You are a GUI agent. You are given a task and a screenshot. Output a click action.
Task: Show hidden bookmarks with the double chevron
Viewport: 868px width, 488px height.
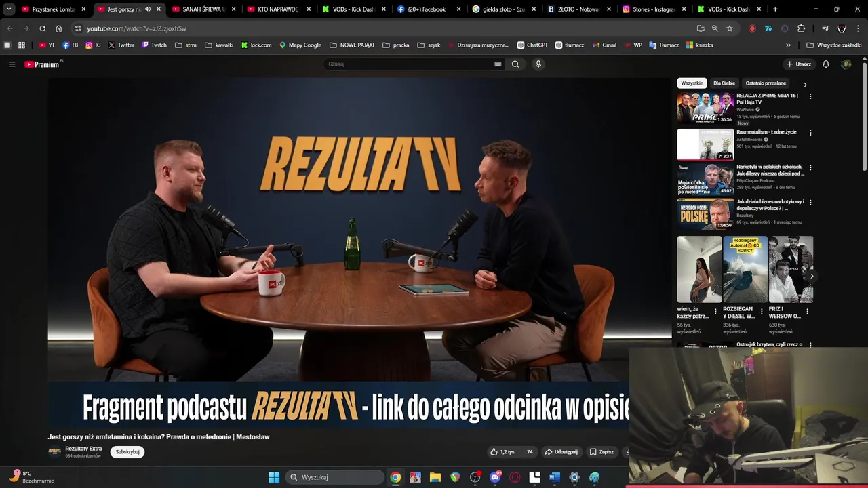coord(788,45)
